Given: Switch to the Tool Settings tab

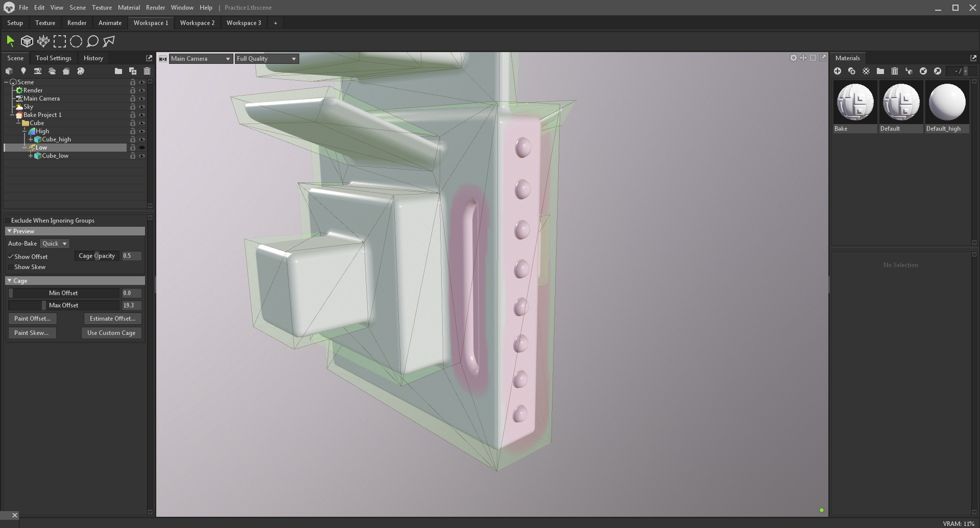Looking at the screenshot, I should (54, 58).
